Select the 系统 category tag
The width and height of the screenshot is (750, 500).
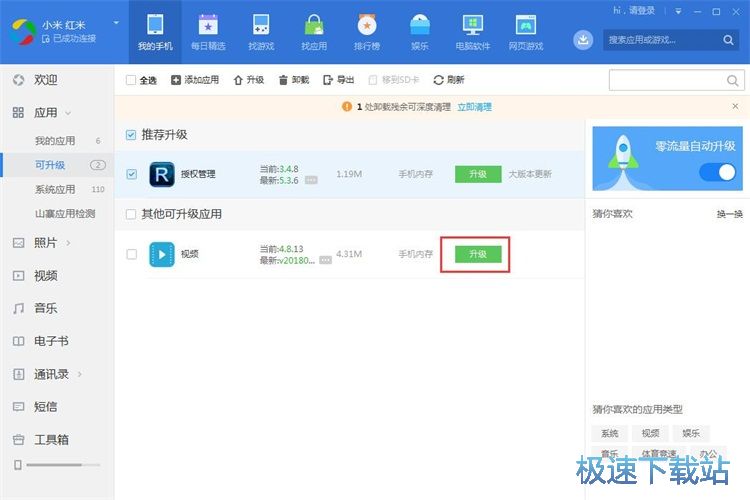pyautogui.click(x=609, y=433)
